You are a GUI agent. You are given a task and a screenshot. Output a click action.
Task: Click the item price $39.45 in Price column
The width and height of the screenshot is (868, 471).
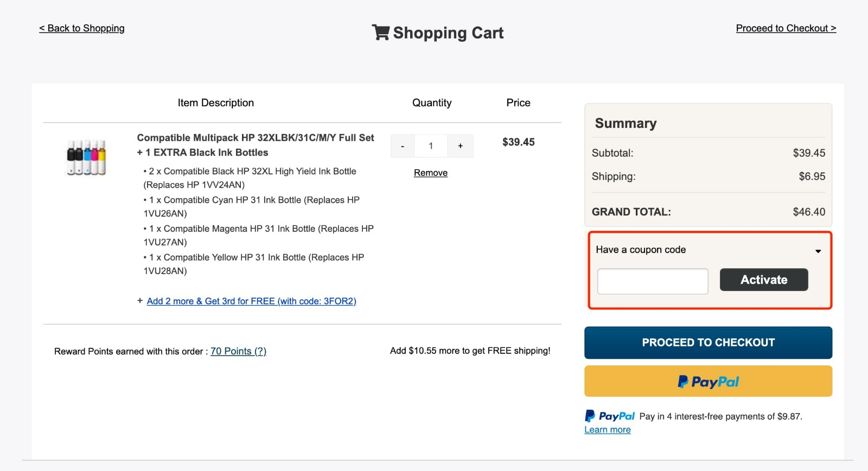pyautogui.click(x=519, y=142)
